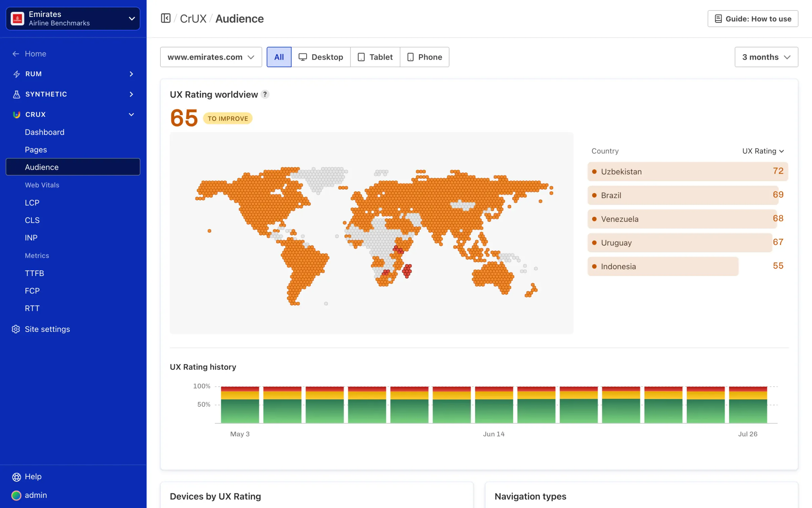Click the Help lifebuoy icon

[16, 477]
